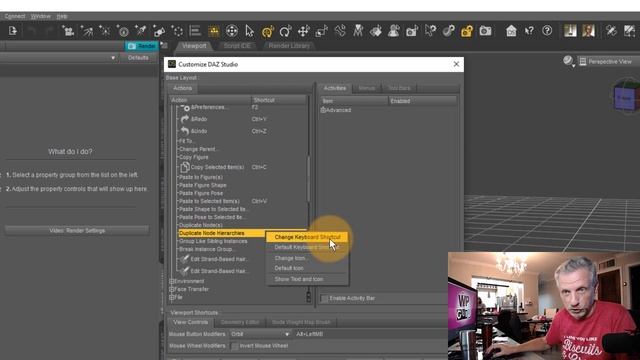Select the orange ActivePose tool

click(267, 31)
